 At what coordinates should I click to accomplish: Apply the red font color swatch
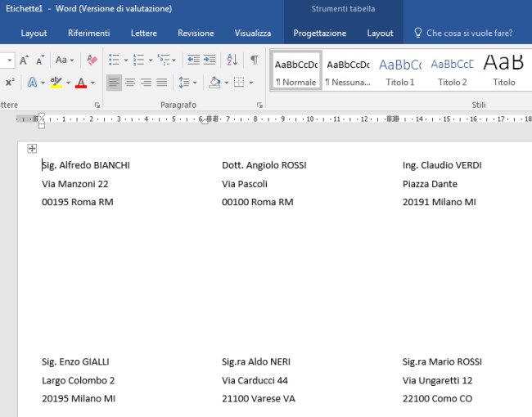click(80, 83)
